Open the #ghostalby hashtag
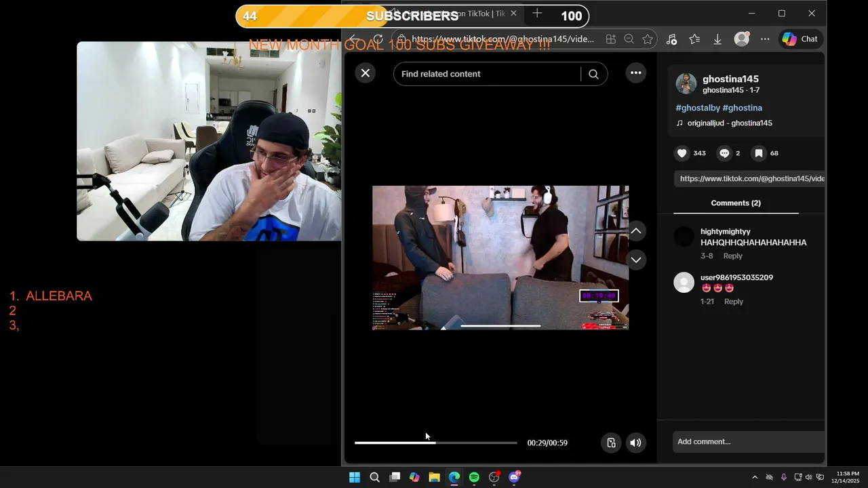This screenshot has width=868, height=488. 698,108
